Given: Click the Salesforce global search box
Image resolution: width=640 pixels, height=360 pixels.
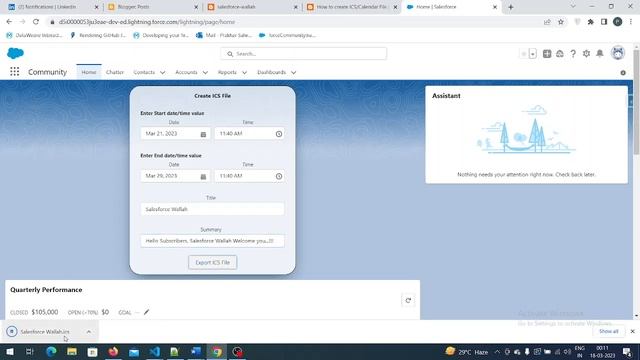Looking at the screenshot, I should (304, 54).
